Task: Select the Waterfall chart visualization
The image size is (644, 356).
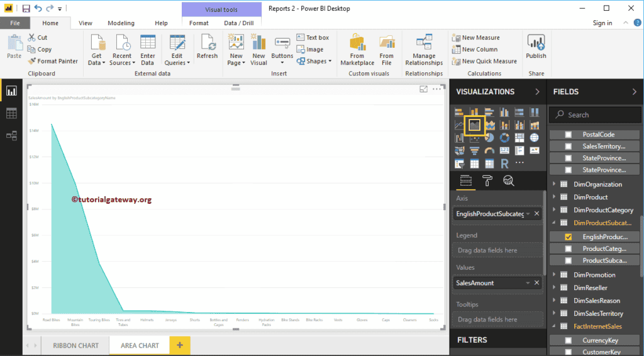Action: point(459,138)
